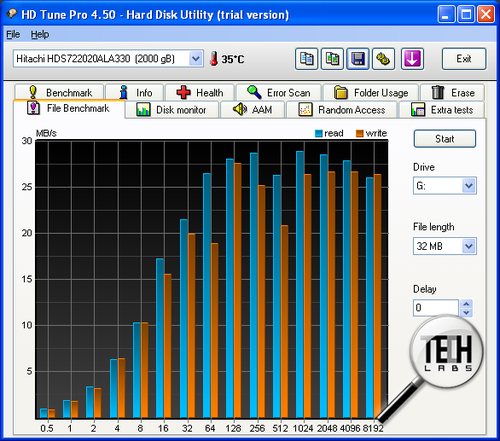Click the Exit button
This screenshot has width=500, height=441.
464,59
